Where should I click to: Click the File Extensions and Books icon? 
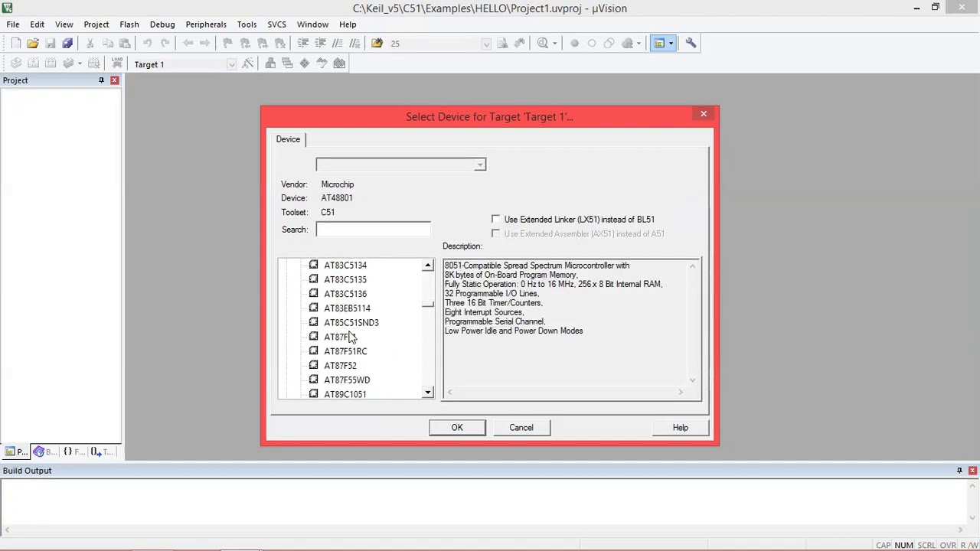point(270,64)
